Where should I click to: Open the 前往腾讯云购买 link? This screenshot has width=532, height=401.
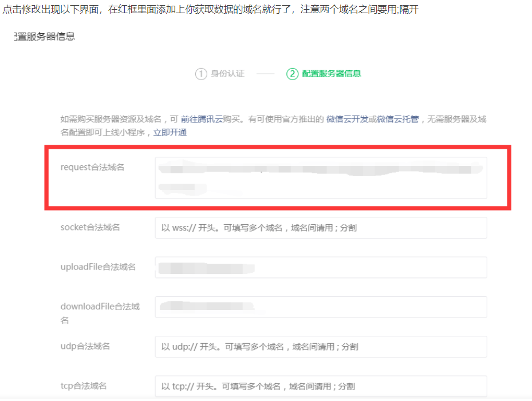coord(210,120)
